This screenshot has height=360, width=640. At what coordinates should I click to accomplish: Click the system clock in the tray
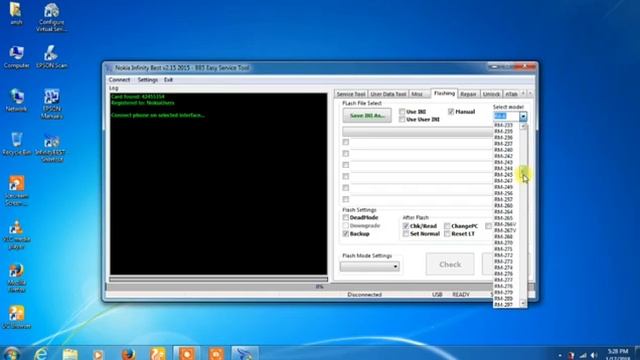(618, 354)
